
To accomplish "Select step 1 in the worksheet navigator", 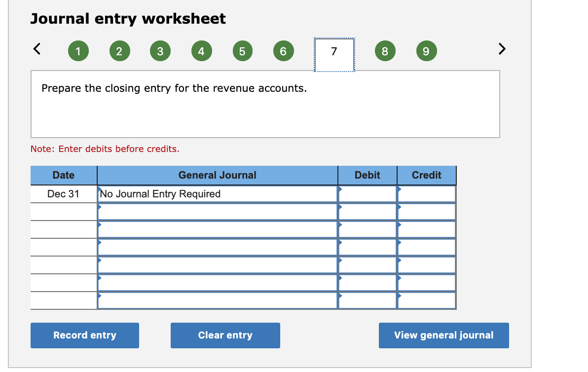I will click(x=78, y=51).
